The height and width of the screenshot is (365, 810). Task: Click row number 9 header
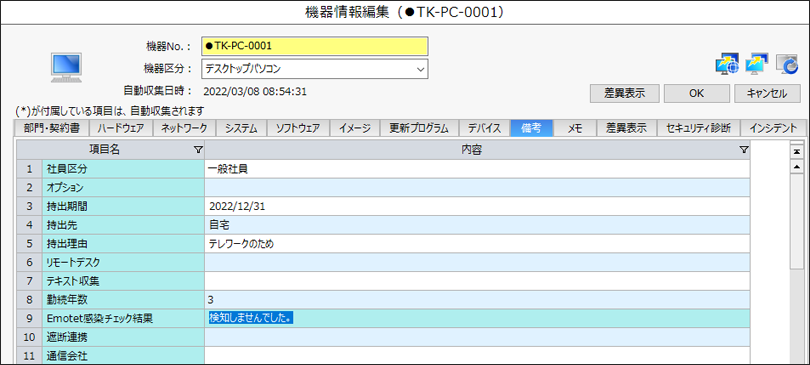(29, 318)
